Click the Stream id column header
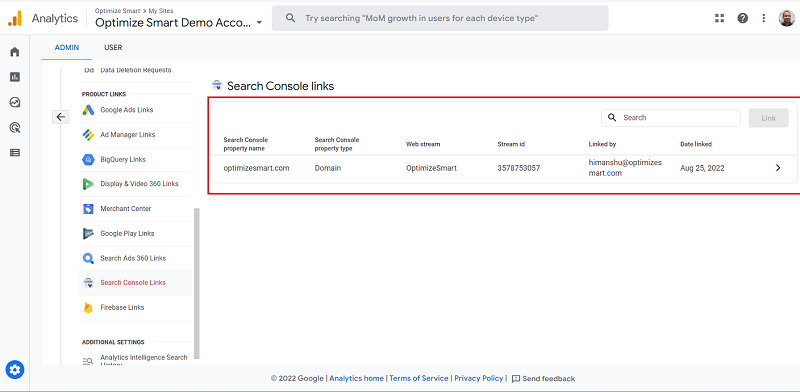The image size is (800, 392). click(511, 144)
